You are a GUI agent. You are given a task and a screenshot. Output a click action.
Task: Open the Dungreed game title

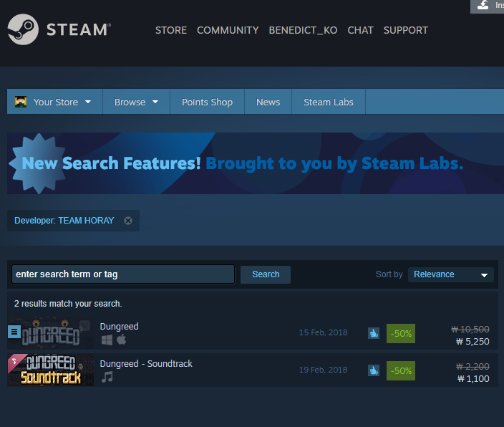[120, 326]
